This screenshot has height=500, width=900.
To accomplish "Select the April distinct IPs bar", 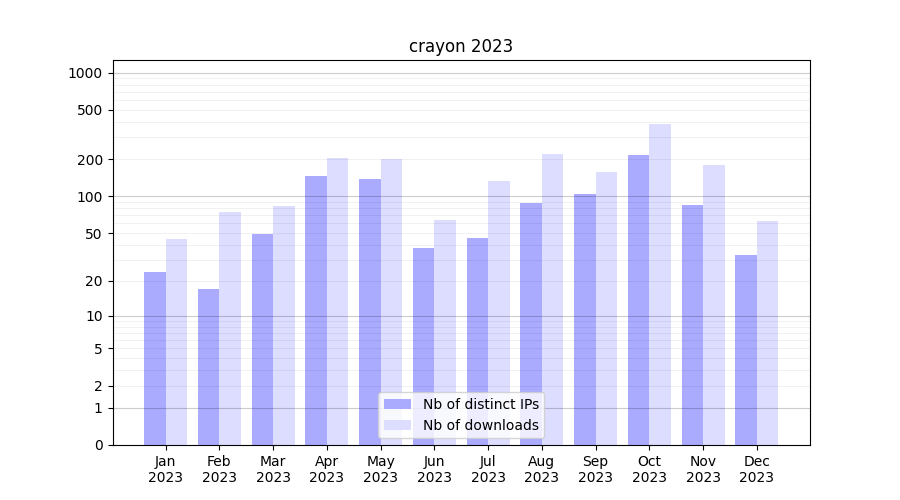I will (x=316, y=310).
